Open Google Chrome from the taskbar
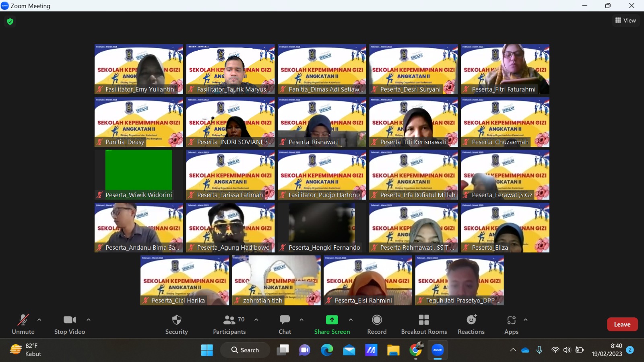The height and width of the screenshot is (362, 644). [x=415, y=350]
